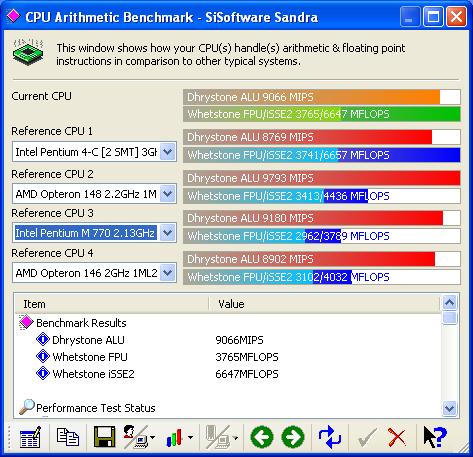Click the green CPU chip icon
Screen dimensions: 473x457
pyautogui.click(x=28, y=52)
